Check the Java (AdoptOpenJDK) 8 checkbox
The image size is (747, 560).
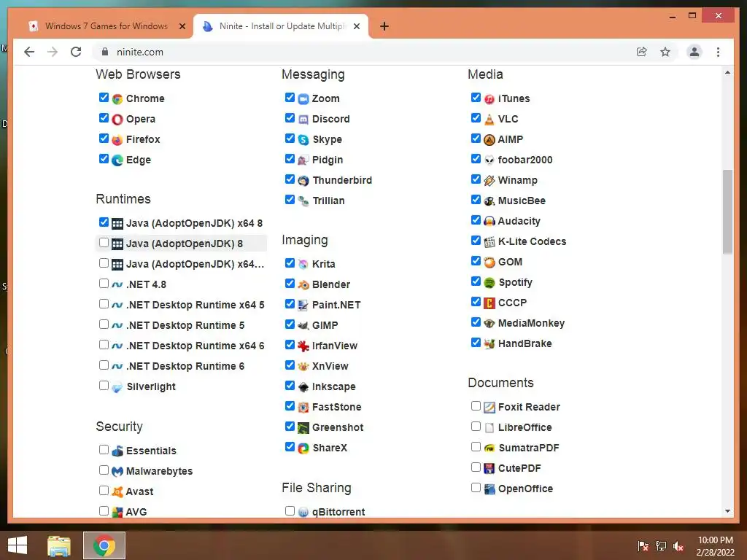pyautogui.click(x=104, y=243)
